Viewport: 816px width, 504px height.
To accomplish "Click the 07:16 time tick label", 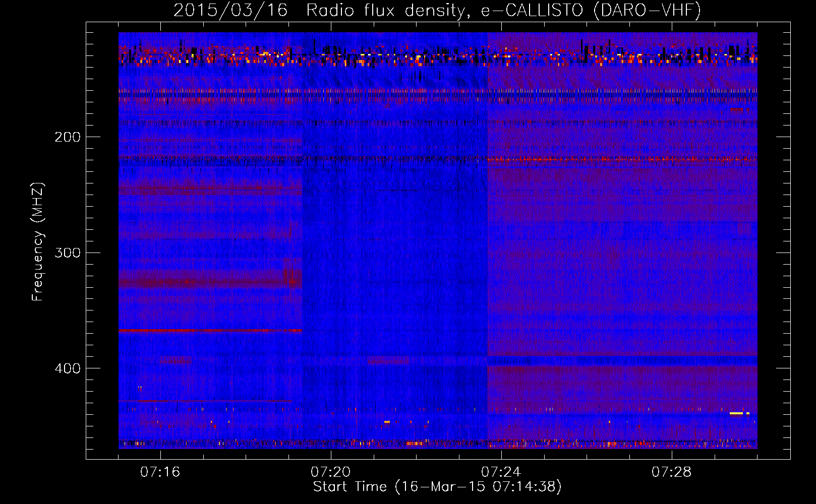I will coord(160,472).
